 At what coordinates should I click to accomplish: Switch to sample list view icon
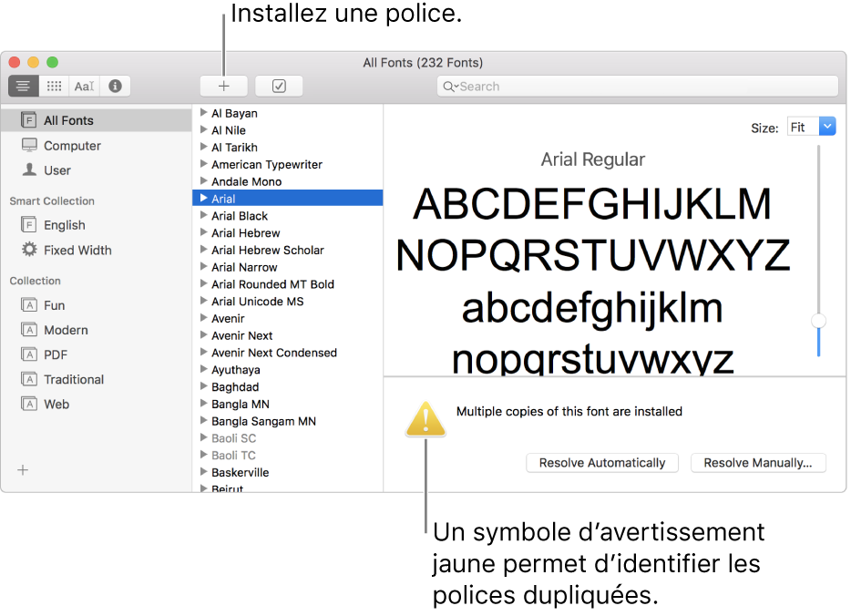[24, 86]
